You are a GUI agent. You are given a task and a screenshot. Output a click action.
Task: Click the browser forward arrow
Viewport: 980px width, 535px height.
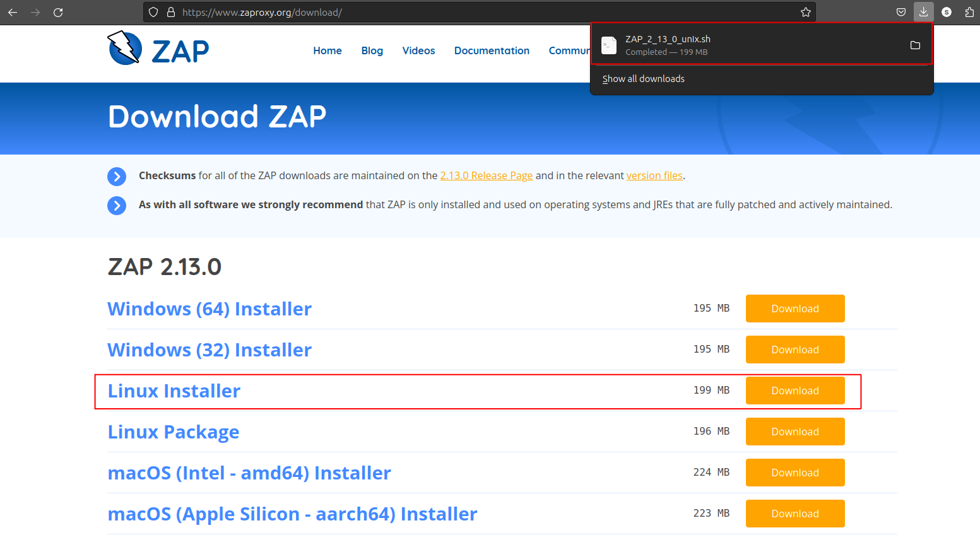35,12
